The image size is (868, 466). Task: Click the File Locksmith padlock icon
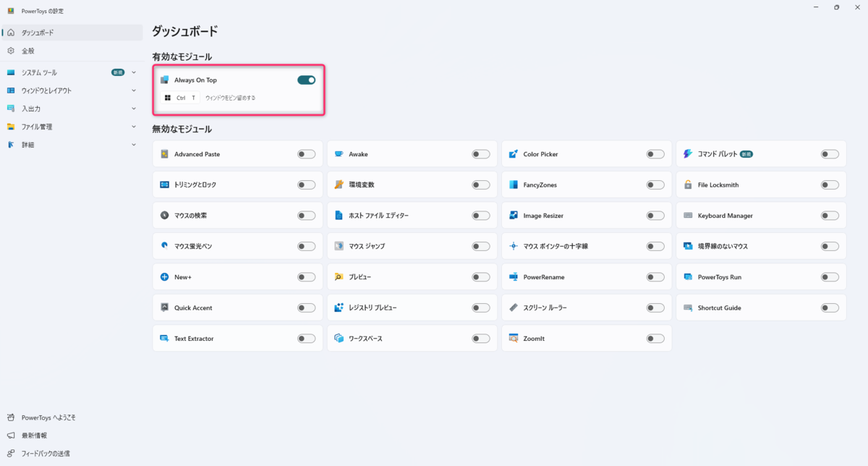coord(688,185)
